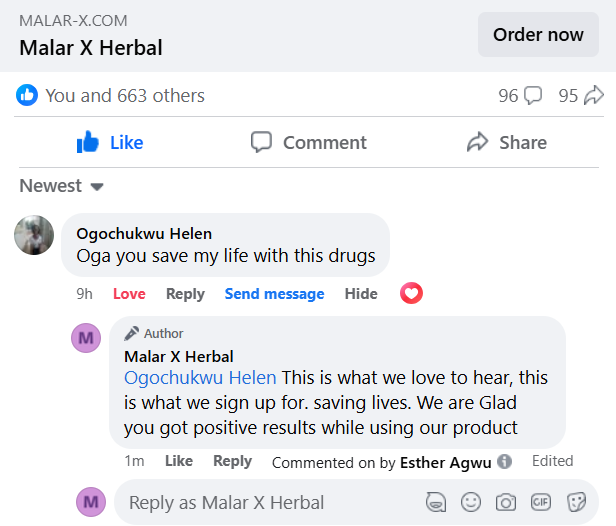Screen dimensions: 616x526
Task: Open the emoji picker in reply box
Action: (471, 502)
